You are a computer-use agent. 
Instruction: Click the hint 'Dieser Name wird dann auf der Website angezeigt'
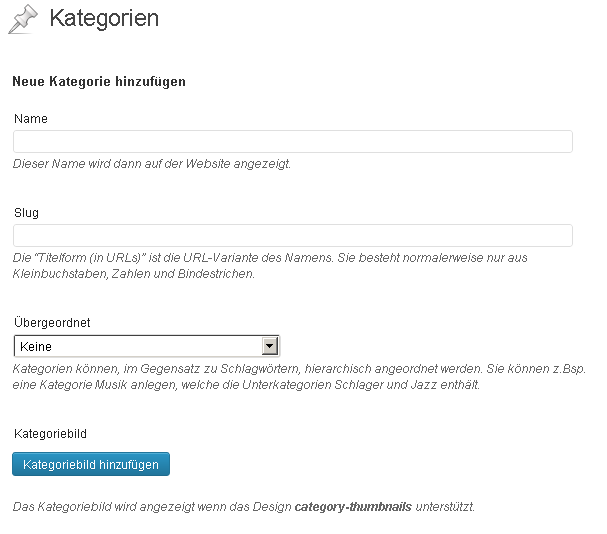[x=152, y=164]
